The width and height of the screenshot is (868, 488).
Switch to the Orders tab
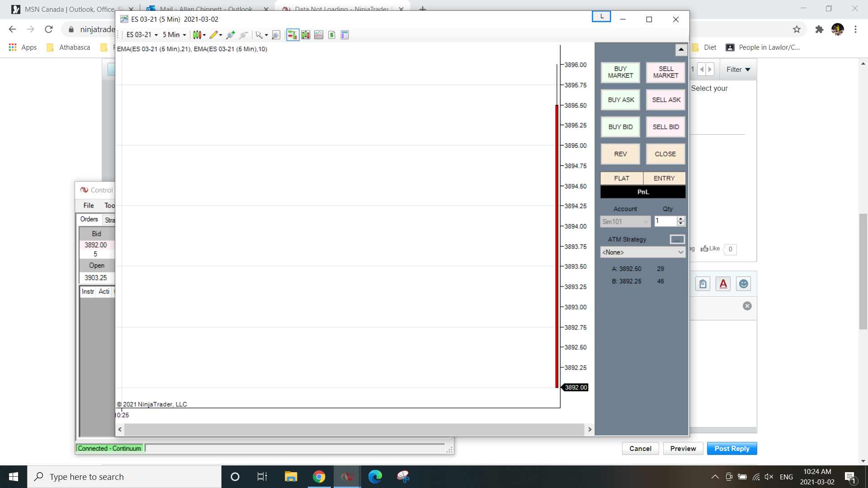89,219
